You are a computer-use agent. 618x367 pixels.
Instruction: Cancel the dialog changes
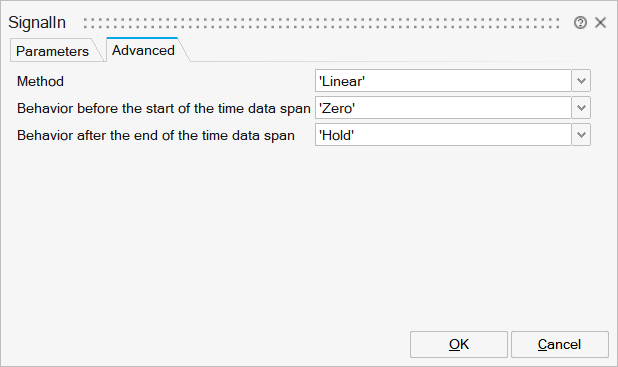click(560, 345)
